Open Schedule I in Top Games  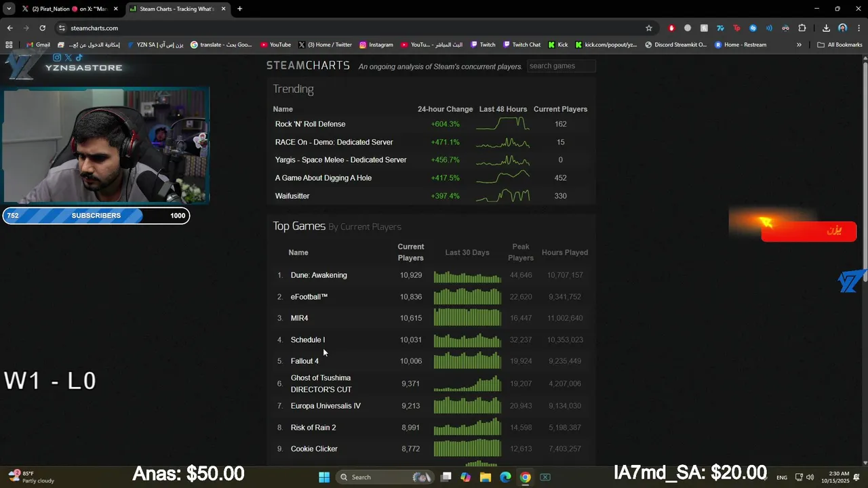click(x=307, y=340)
